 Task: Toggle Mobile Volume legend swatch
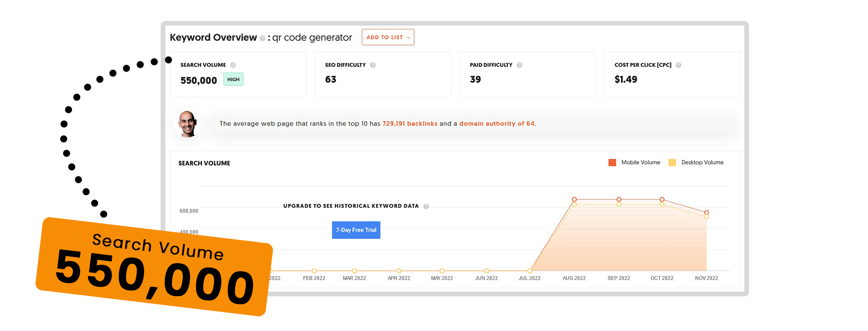[x=612, y=163]
